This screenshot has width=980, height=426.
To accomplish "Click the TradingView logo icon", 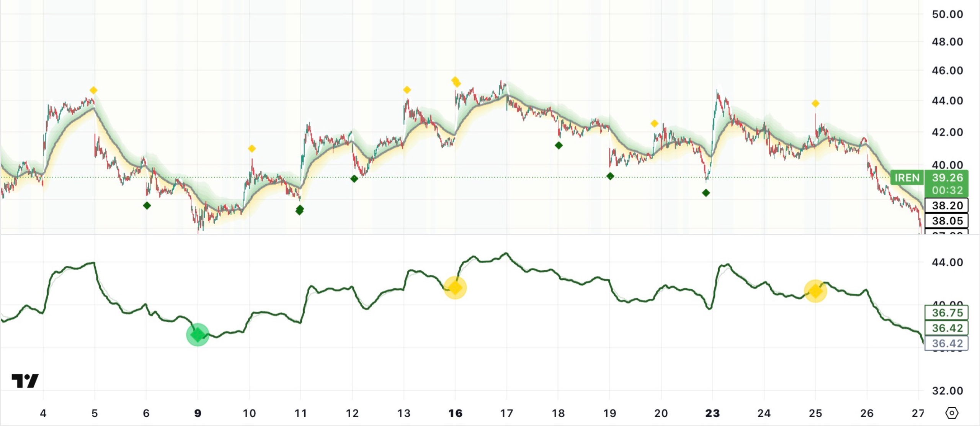I will pos(25,381).
